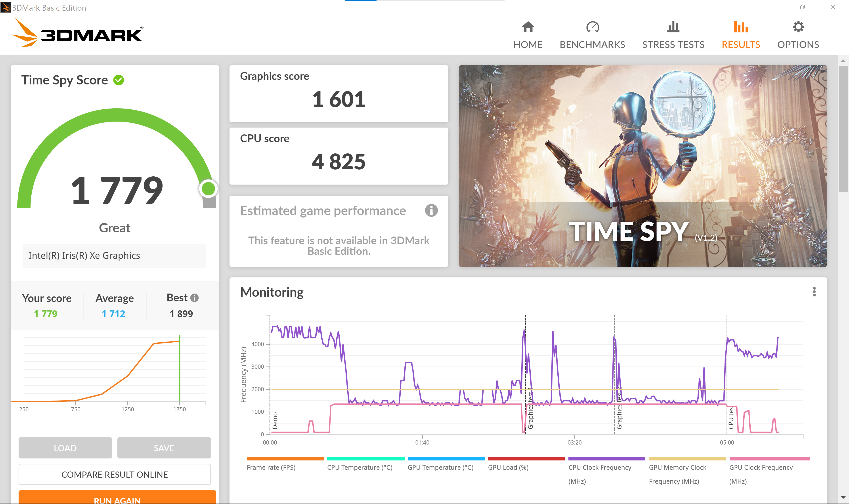
Task: Click the green validation checkmark next to Time Spy Score
Action: tap(119, 80)
